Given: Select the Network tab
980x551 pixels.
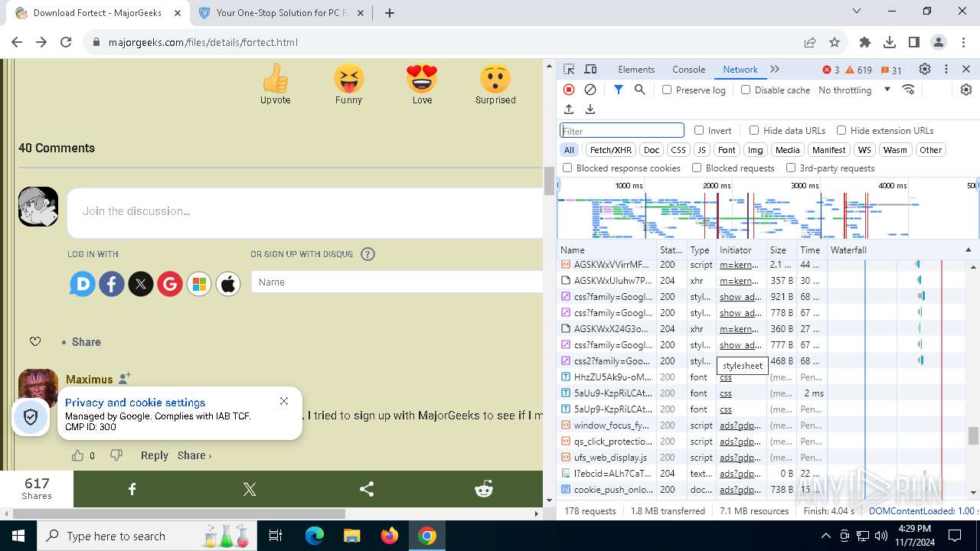Looking at the screenshot, I should coord(740,69).
